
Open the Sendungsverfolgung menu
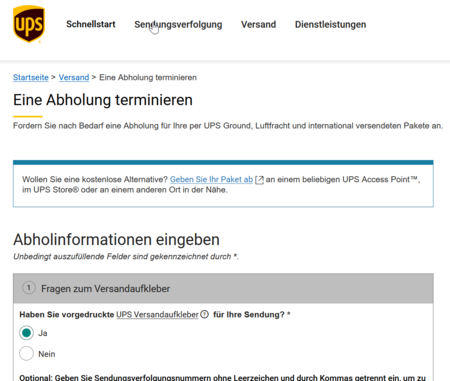tap(178, 25)
